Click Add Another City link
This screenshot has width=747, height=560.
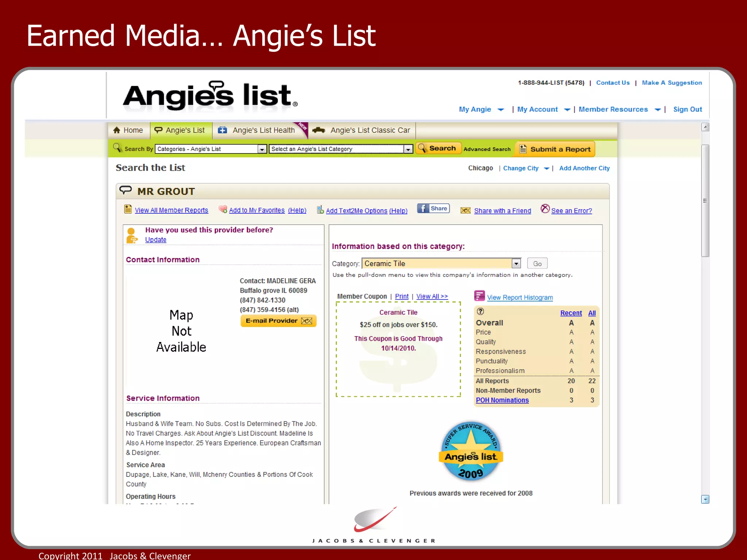584,168
